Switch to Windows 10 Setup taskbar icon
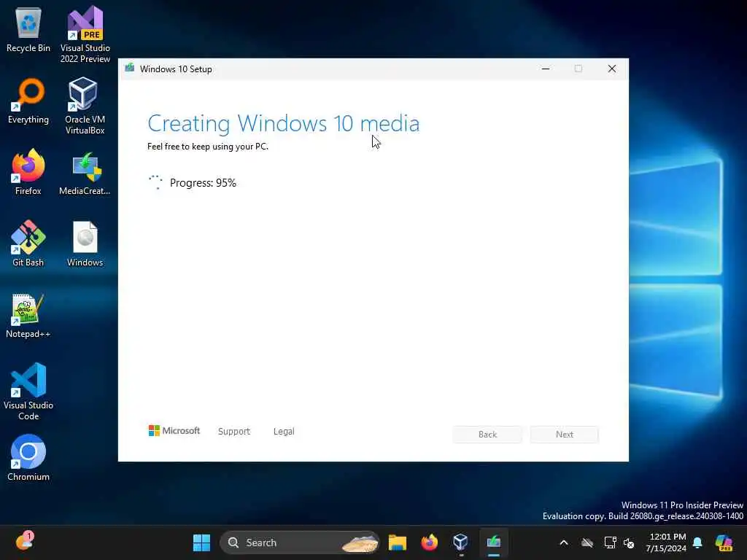747x560 pixels. tap(494, 542)
